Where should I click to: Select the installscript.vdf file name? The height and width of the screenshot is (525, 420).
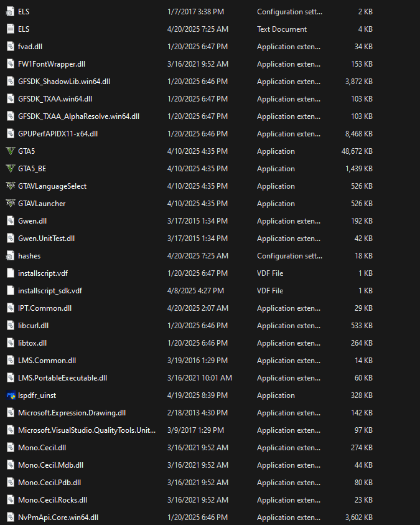click(x=43, y=273)
